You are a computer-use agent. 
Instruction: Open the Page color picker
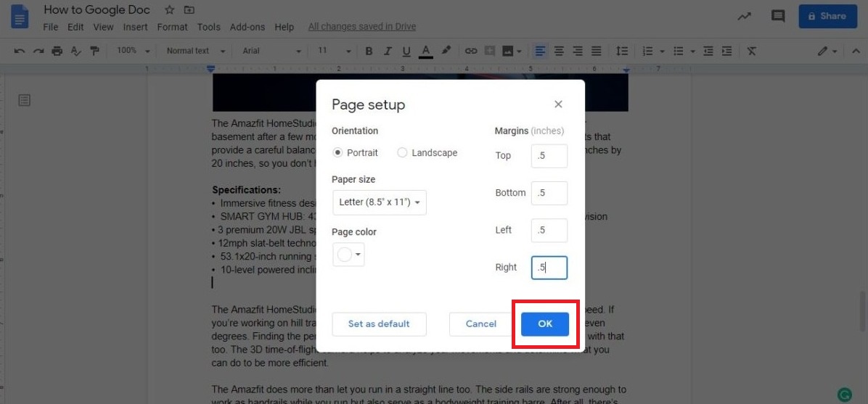(x=348, y=255)
